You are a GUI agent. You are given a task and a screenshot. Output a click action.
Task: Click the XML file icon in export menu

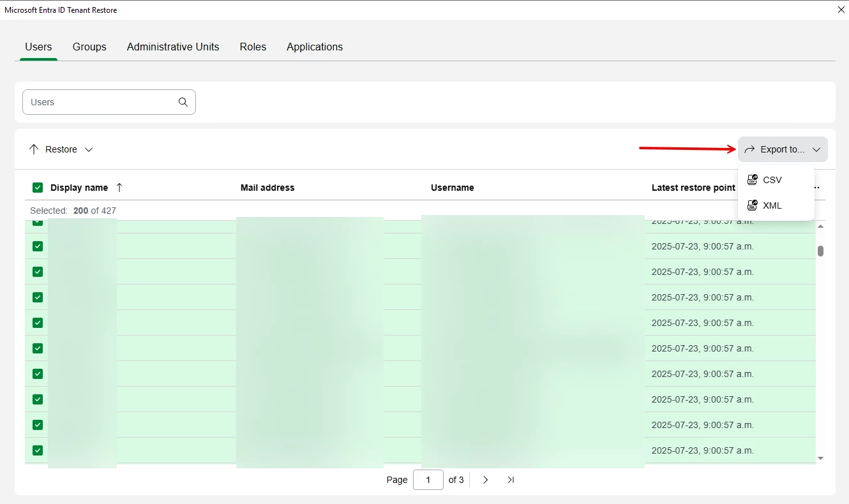[753, 205]
